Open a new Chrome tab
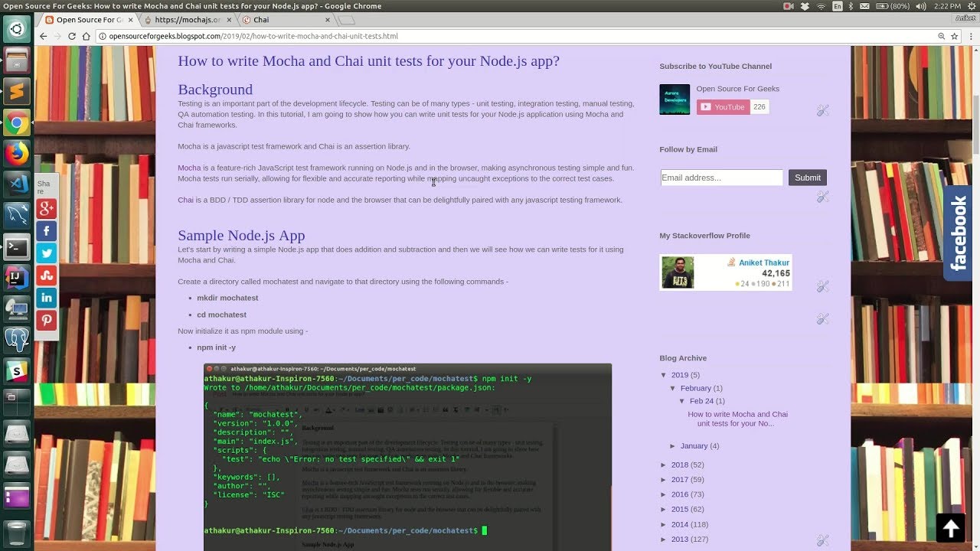The width and height of the screenshot is (980, 551). pos(346,20)
